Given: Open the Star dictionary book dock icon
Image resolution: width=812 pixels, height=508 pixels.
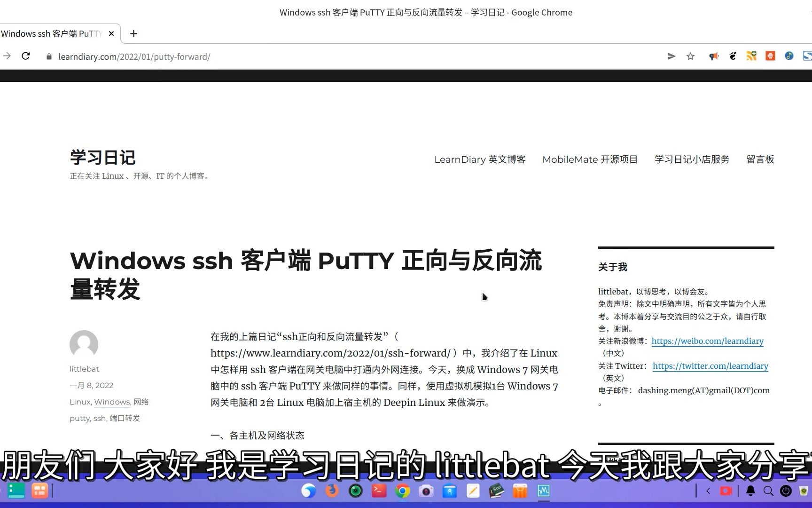Looking at the screenshot, I should [496, 491].
